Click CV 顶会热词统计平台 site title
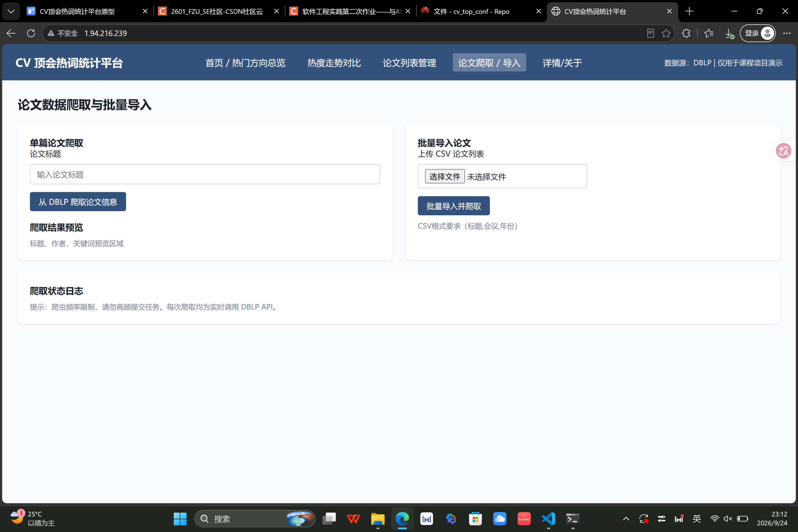Viewport: 798px width, 532px height. (x=69, y=63)
